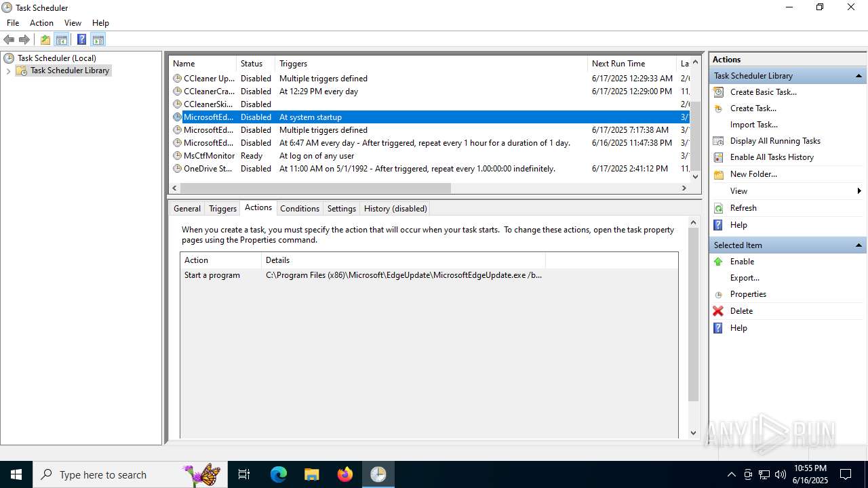Click Help icon under Selected Item

(719, 328)
